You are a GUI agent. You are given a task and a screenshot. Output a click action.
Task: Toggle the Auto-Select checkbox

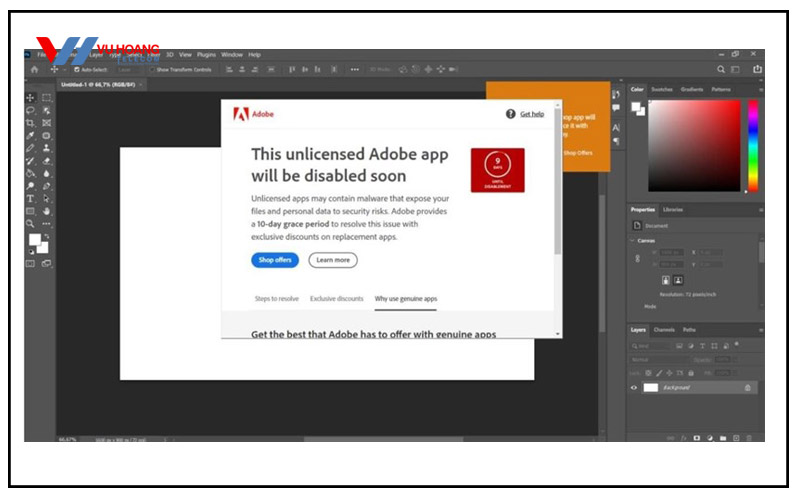coord(77,69)
